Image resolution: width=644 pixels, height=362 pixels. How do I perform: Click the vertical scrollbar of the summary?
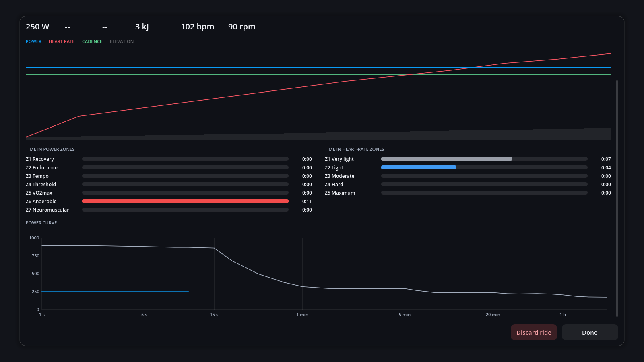tap(617, 198)
